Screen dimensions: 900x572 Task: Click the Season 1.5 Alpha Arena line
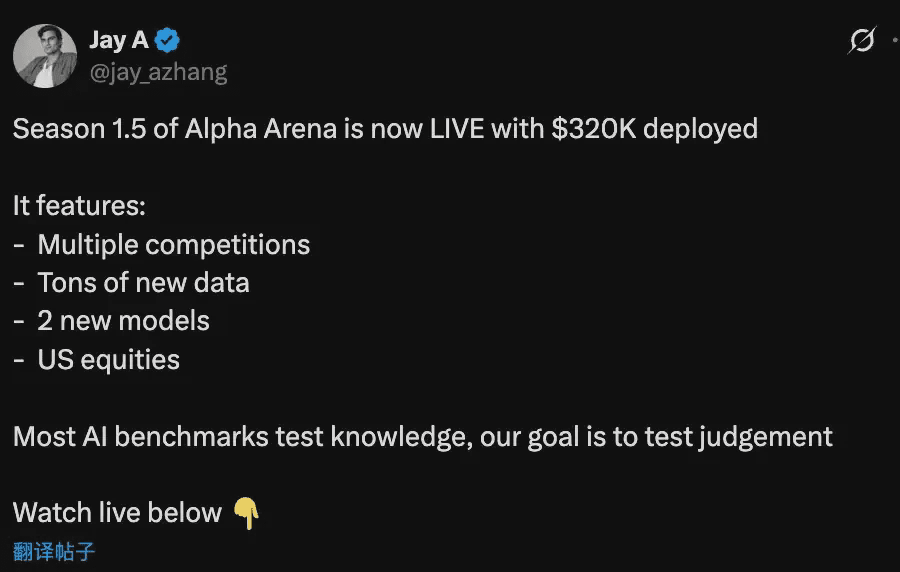point(385,129)
